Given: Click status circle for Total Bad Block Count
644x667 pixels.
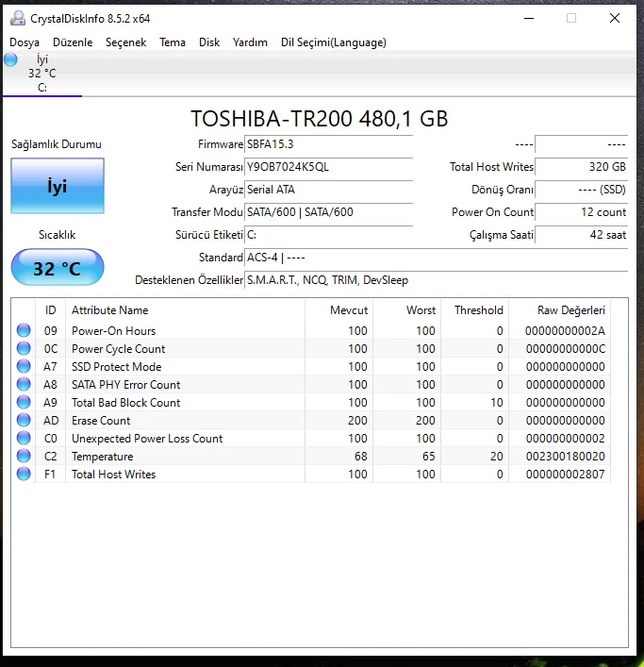Looking at the screenshot, I should [24, 402].
